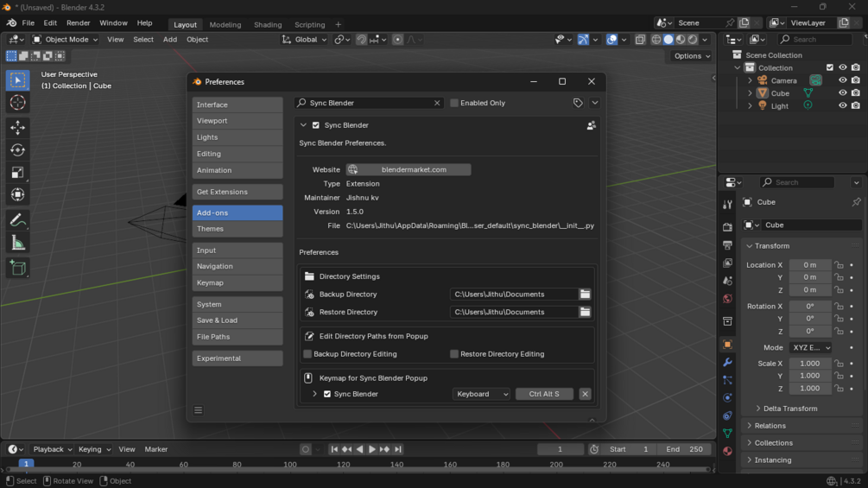
Task: Open the Keymap preferences section
Action: click(238, 282)
